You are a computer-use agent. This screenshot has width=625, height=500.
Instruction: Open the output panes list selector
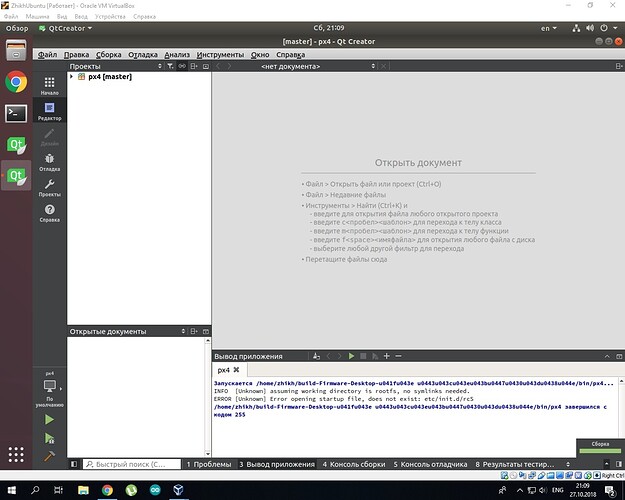point(568,464)
